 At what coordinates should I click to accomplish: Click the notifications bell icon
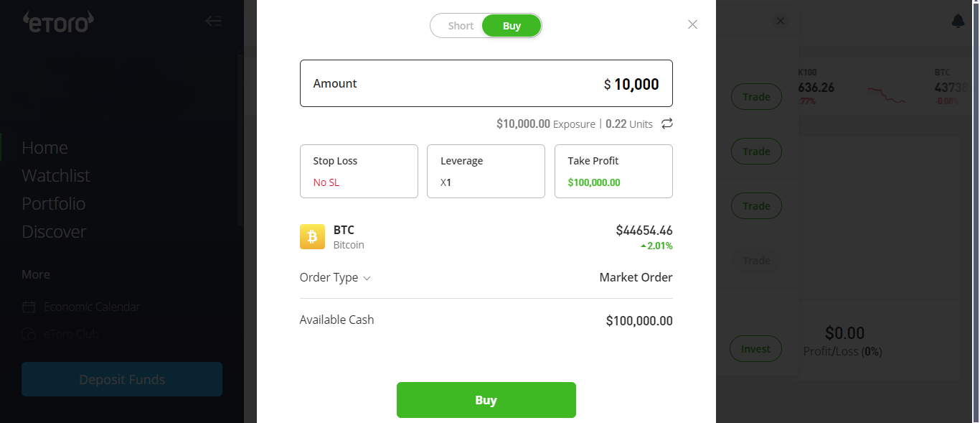958,22
